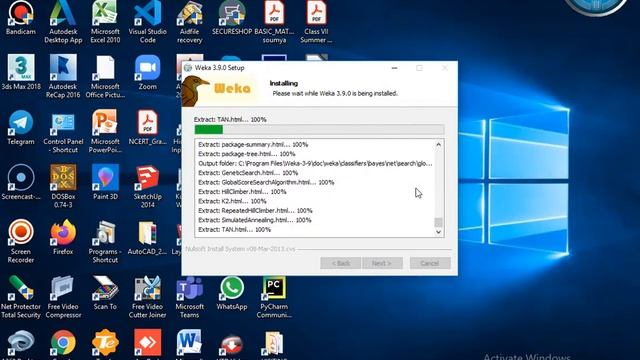This screenshot has height=360, width=640.
Task: Open the Screencast desktop shortcut
Action: (x=21, y=182)
